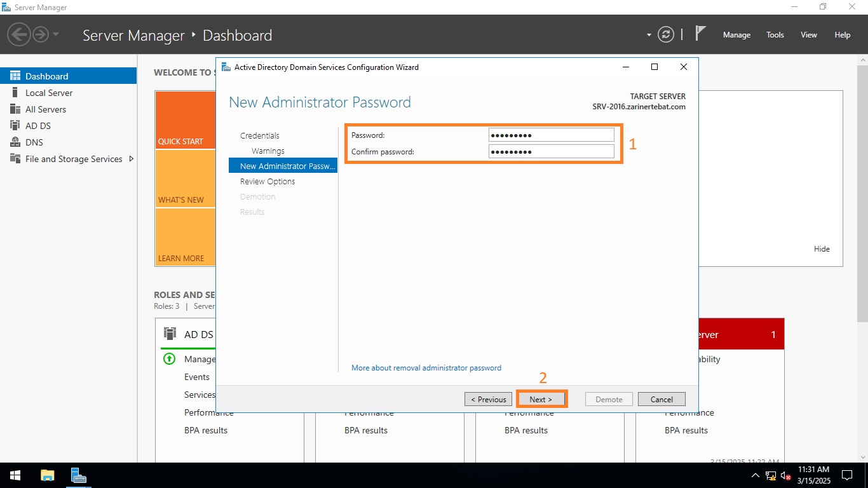This screenshot has height=488, width=868.
Task: Go to Credentials step in wizard
Action: click(259, 136)
